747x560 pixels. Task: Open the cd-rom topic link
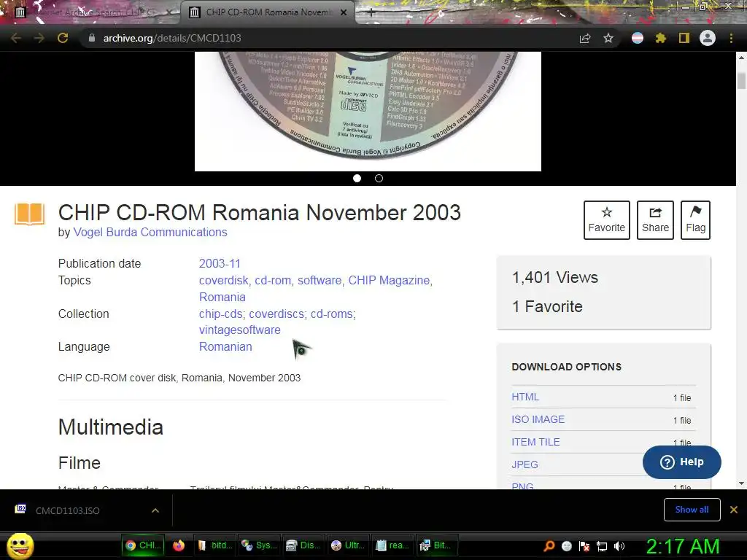pos(273,280)
